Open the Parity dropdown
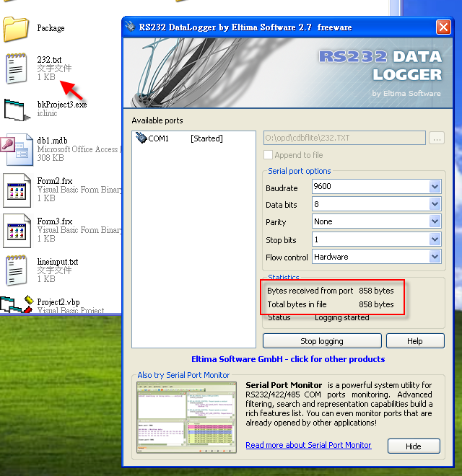462x476 pixels. click(435, 221)
